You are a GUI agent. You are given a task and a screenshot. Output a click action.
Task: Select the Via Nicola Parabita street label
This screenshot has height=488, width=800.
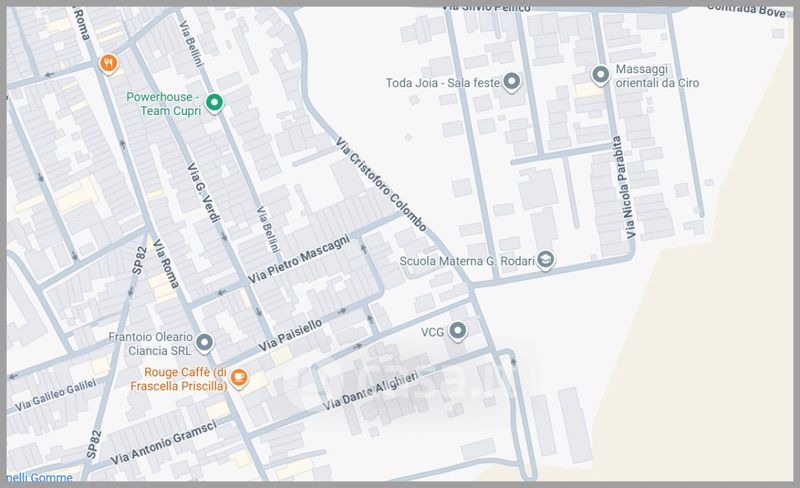623,187
